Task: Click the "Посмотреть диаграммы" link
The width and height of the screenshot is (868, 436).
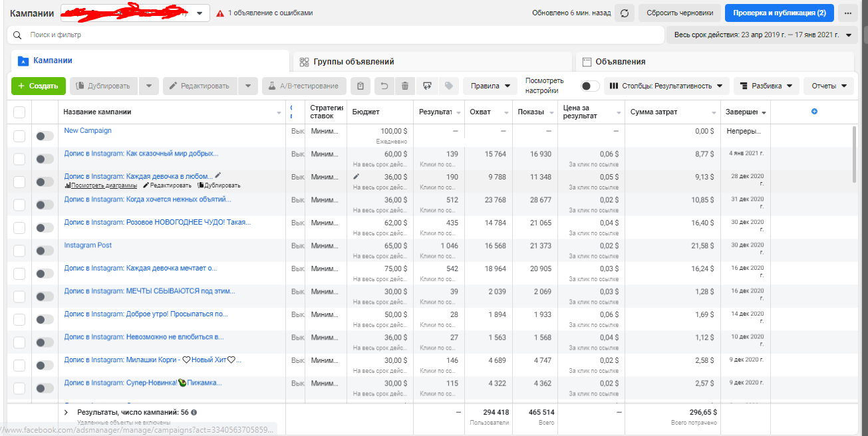Action: [x=100, y=185]
